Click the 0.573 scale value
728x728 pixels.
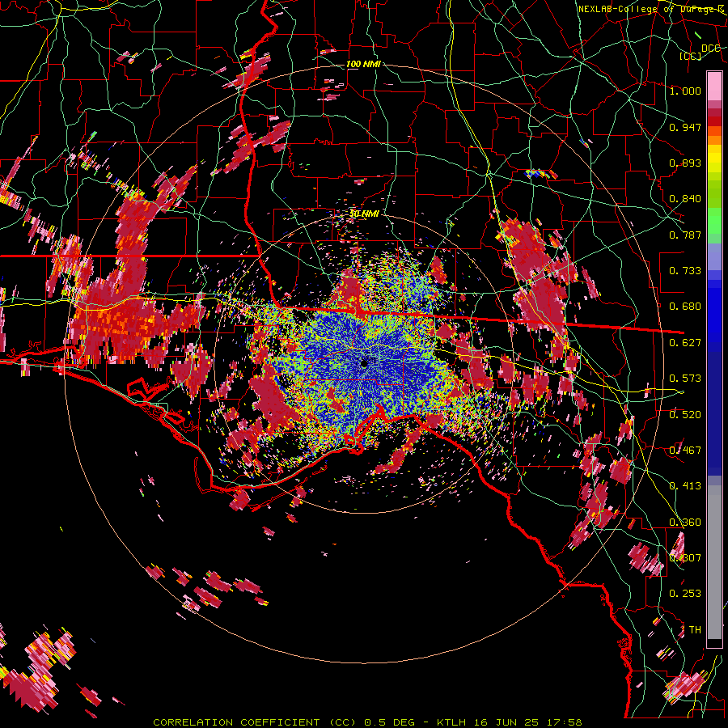point(685,379)
